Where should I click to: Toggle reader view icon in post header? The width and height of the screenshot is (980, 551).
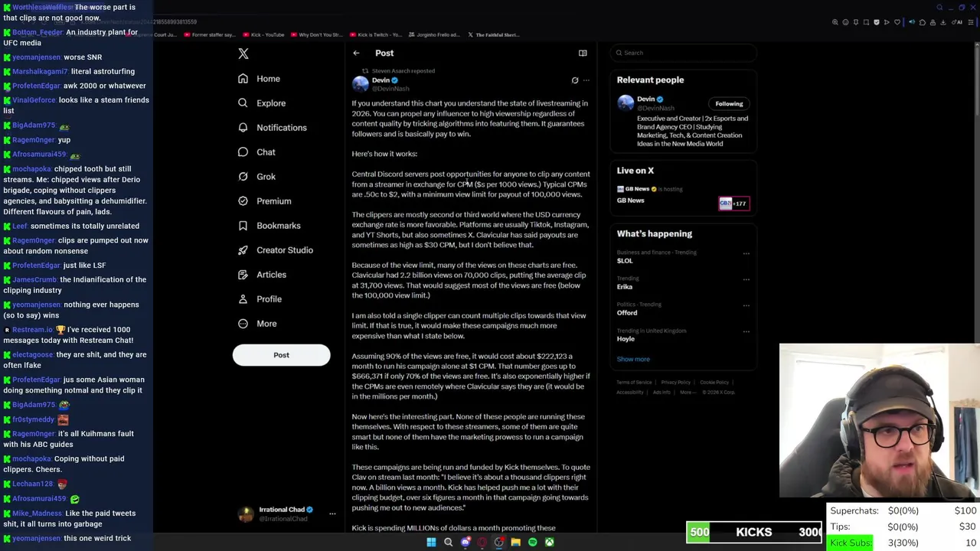click(583, 53)
